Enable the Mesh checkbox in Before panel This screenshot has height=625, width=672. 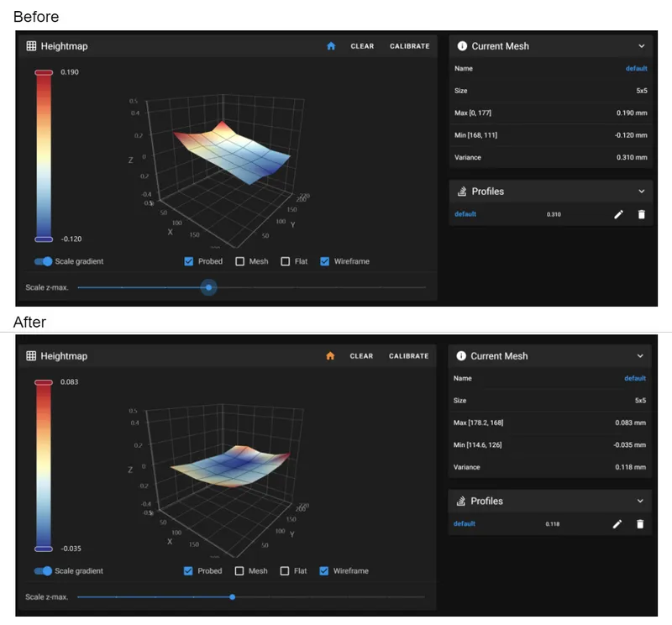coord(240,261)
